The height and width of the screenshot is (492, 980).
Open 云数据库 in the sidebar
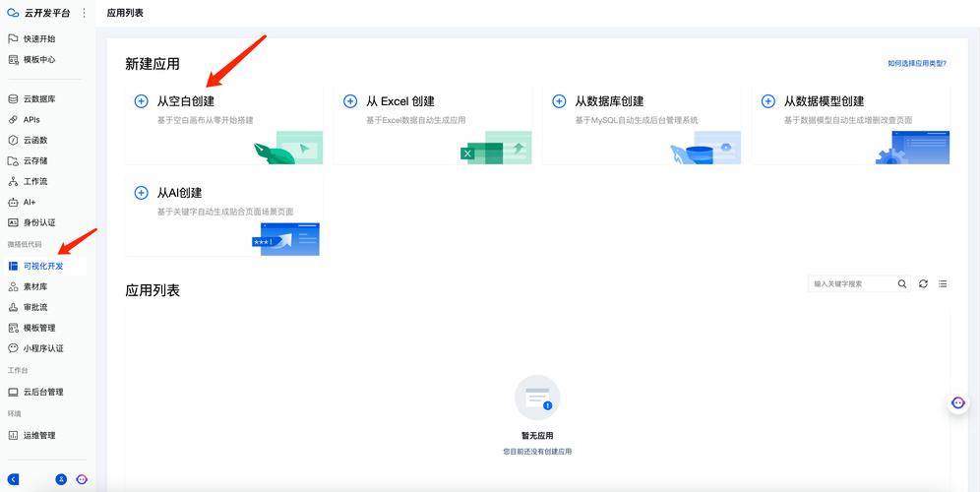pos(38,98)
